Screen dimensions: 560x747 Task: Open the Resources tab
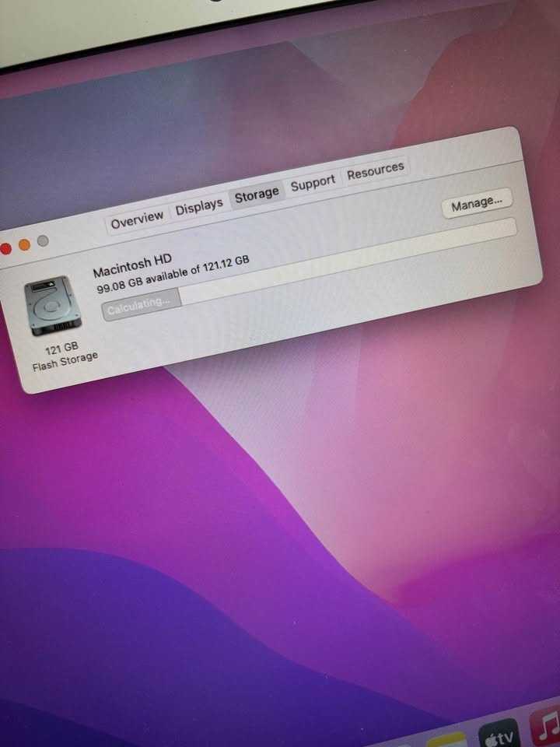(375, 170)
